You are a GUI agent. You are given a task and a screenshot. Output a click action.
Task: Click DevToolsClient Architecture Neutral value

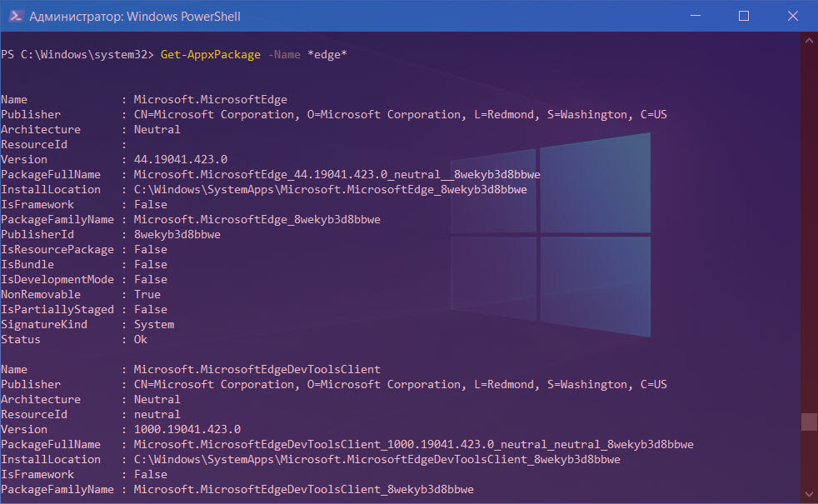pos(157,400)
